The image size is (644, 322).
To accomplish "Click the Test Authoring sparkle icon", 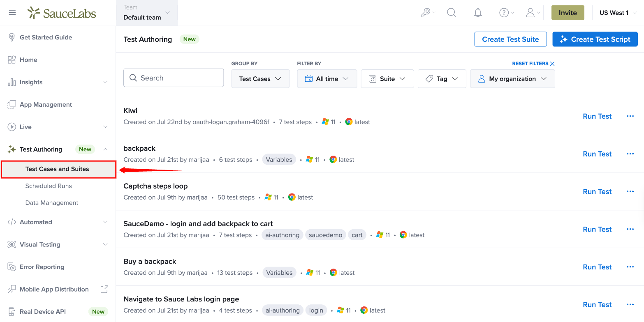I will pyautogui.click(x=12, y=149).
